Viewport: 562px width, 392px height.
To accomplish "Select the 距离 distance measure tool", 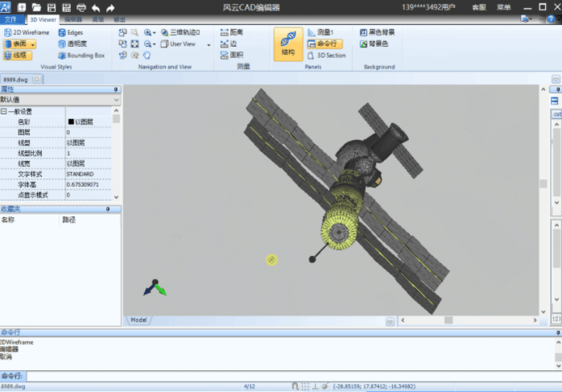I will (231, 32).
